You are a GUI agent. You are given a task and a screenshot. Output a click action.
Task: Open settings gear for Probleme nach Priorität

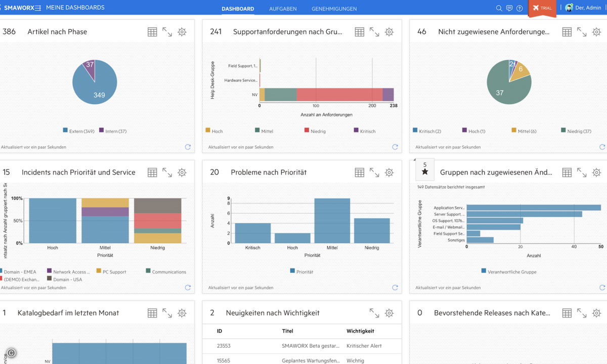click(389, 172)
